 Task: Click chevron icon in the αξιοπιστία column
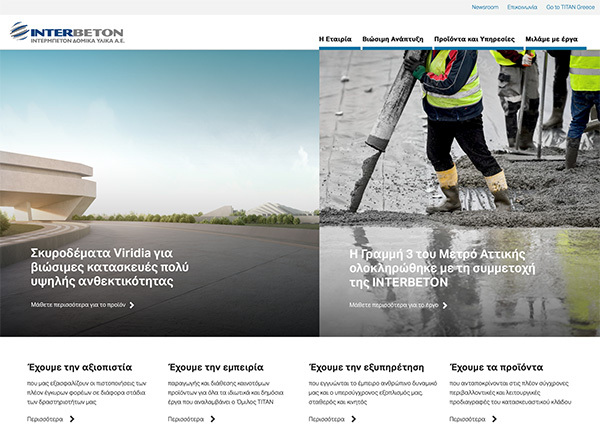72,419
